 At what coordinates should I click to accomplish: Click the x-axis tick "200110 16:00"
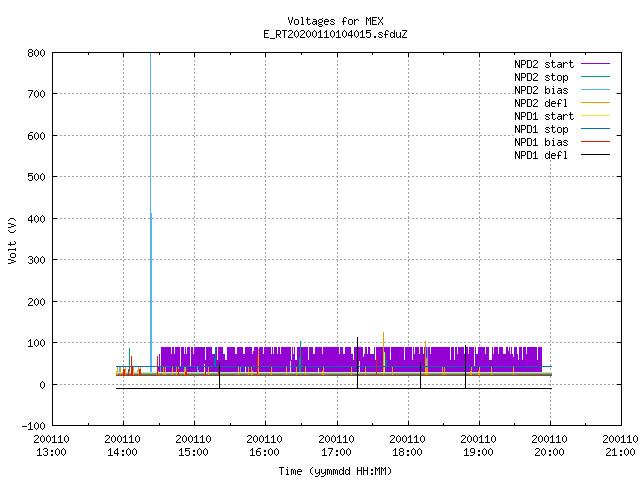click(264, 446)
